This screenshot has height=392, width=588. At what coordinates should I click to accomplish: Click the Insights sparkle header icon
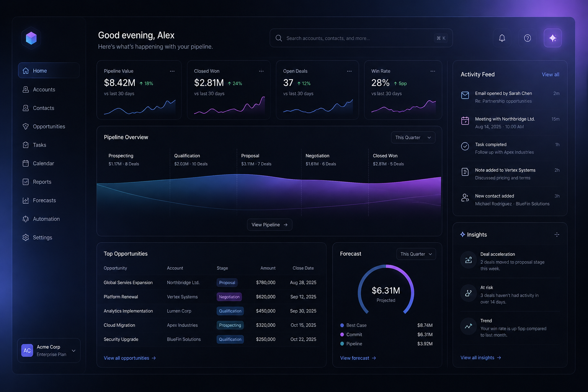[x=462, y=234]
